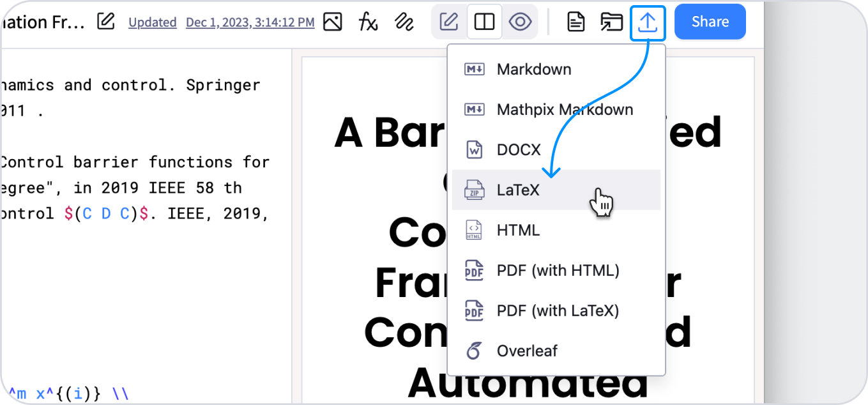The width and height of the screenshot is (868, 405).
Task: Open the insert image tool
Action: [x=333, y=22]
